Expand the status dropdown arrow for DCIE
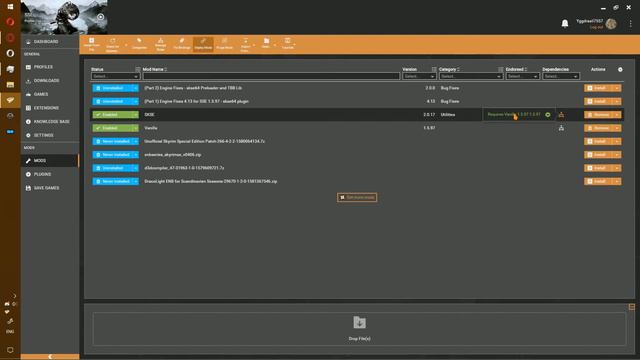Viewport: 640px width, 360px height. 136,115
